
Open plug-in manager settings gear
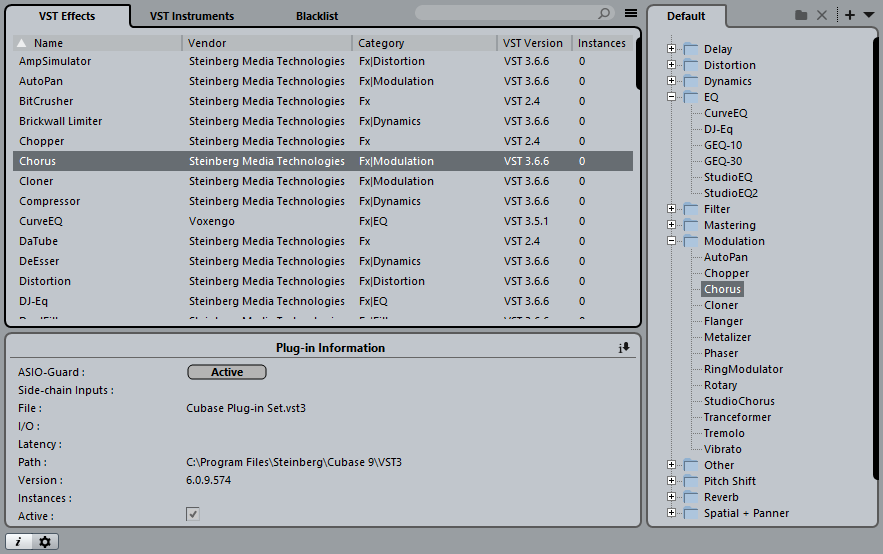coord(44,542)
